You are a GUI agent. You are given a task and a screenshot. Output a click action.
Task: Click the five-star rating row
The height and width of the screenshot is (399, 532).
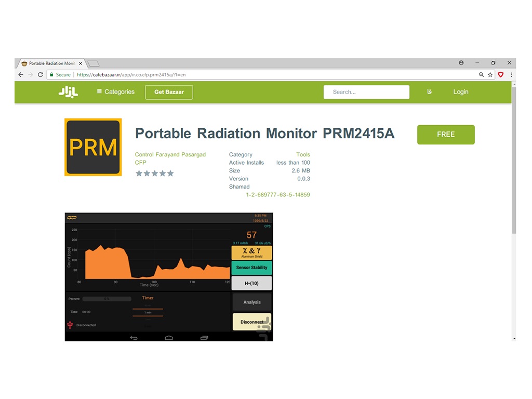coord(154,174)
